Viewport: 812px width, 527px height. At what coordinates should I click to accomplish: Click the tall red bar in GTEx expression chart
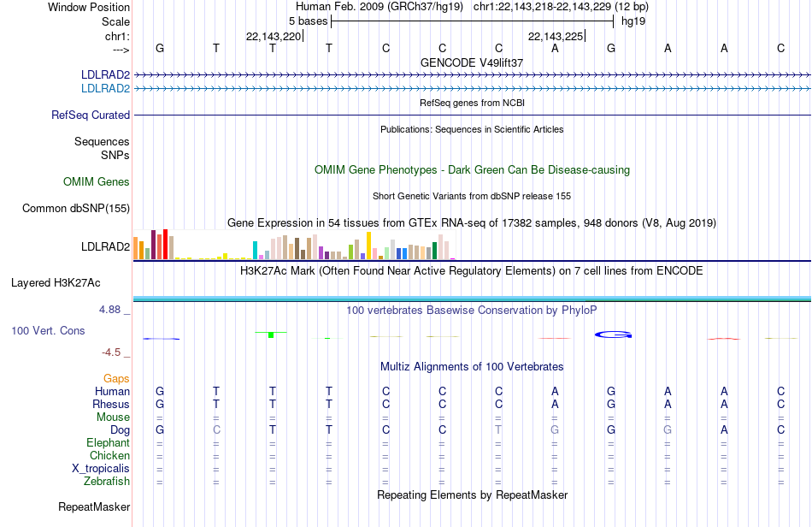coord(165,244)
